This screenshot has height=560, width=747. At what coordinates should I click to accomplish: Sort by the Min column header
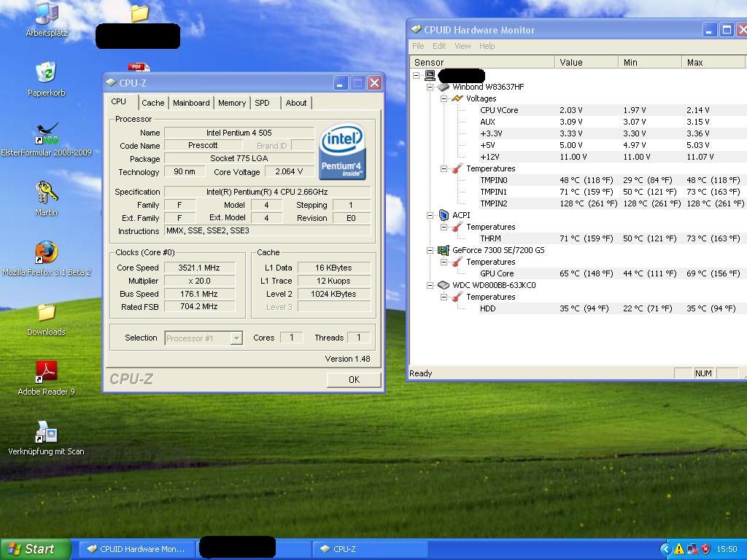(x=650, y=63)
